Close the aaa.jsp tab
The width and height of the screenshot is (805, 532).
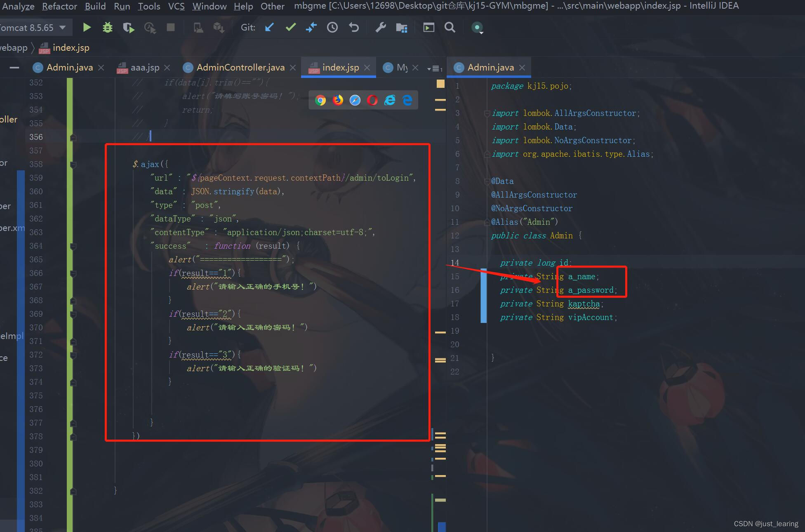pos(167,68)
